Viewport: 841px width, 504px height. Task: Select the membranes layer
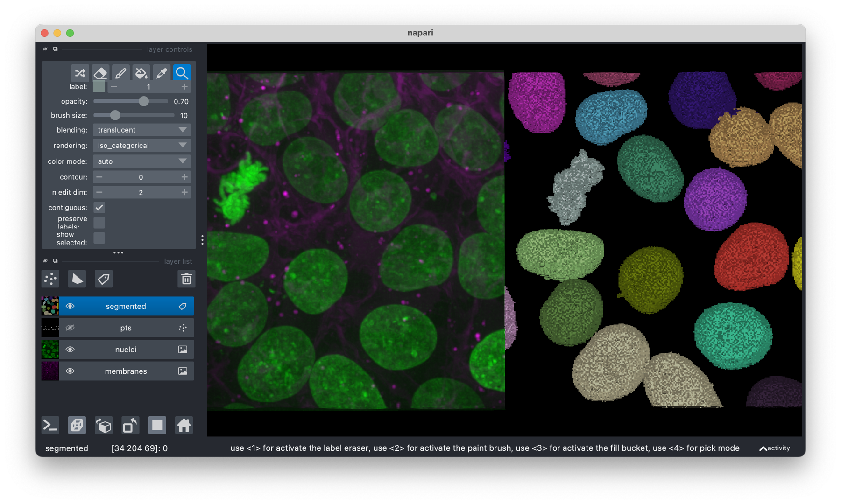(x=126, y=371)
